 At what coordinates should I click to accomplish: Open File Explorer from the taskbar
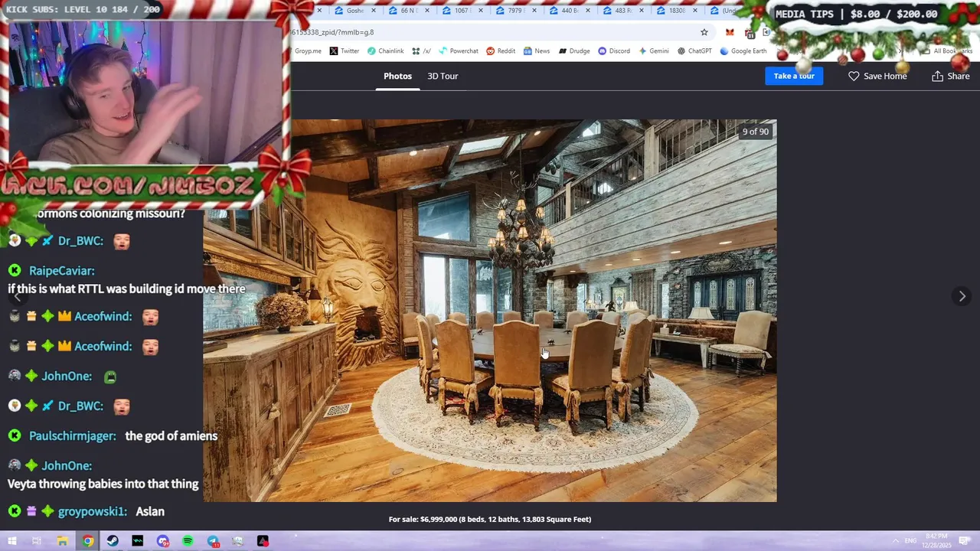click(x=63, y=541)
